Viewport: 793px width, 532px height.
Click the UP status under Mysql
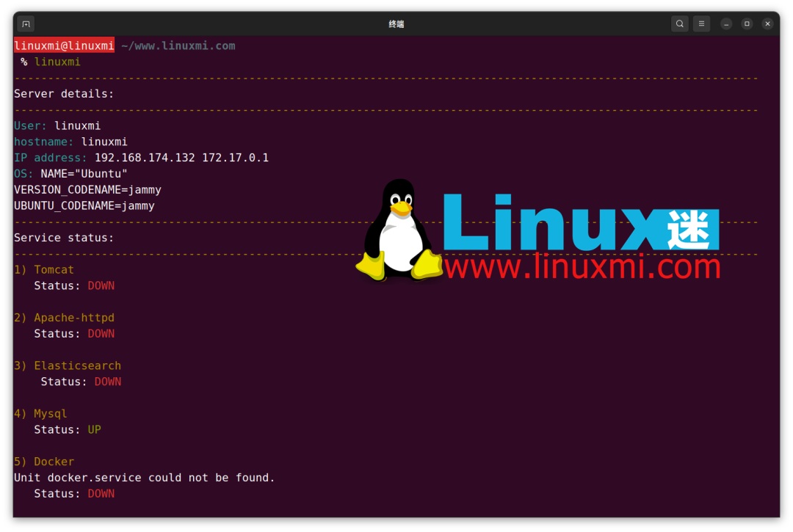95,430
